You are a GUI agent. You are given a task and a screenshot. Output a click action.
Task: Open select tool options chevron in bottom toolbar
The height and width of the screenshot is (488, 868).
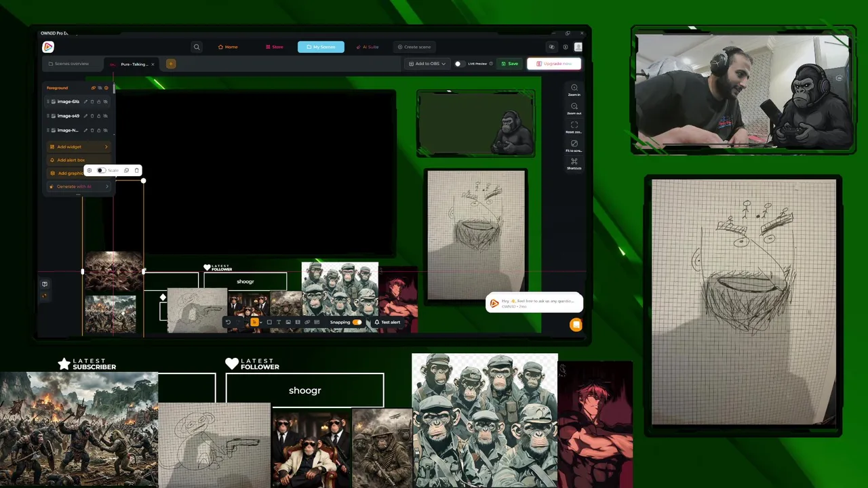click(x=260, y=322)
